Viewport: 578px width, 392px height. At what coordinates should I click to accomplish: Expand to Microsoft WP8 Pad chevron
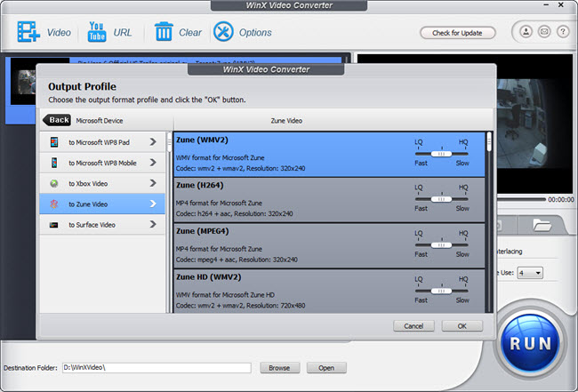click(x=153, y=142)
